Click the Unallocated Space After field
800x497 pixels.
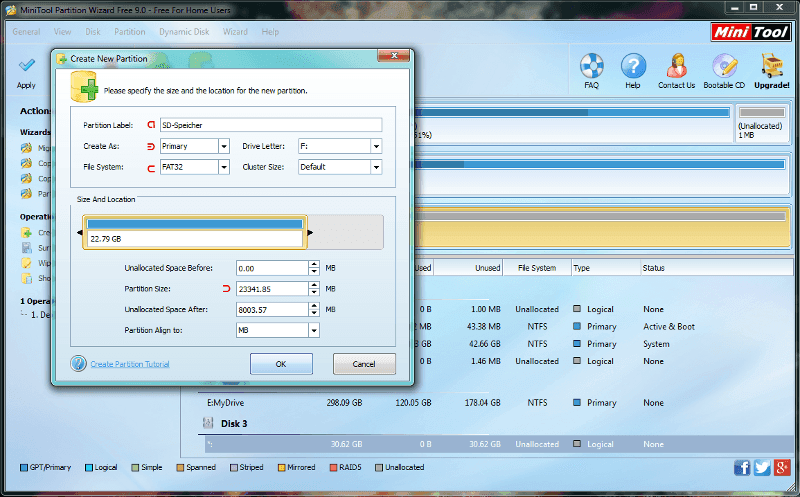pos(272,309)
